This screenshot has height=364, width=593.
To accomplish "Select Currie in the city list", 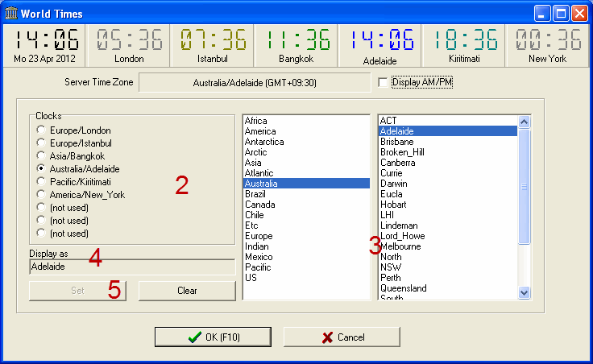I will click(x=448, y=173).
